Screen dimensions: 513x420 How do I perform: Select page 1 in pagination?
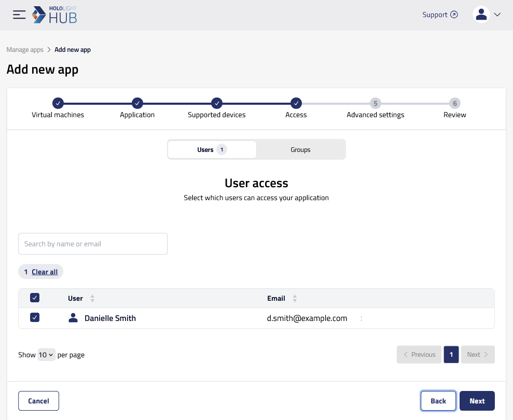click(451, 355)
